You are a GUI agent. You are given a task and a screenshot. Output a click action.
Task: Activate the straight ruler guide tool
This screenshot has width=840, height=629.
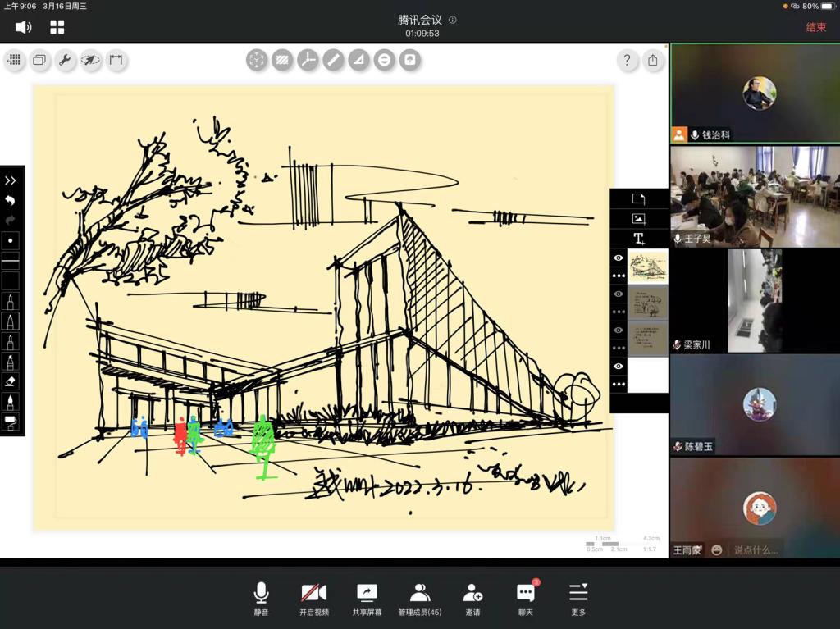click(333, 60)
